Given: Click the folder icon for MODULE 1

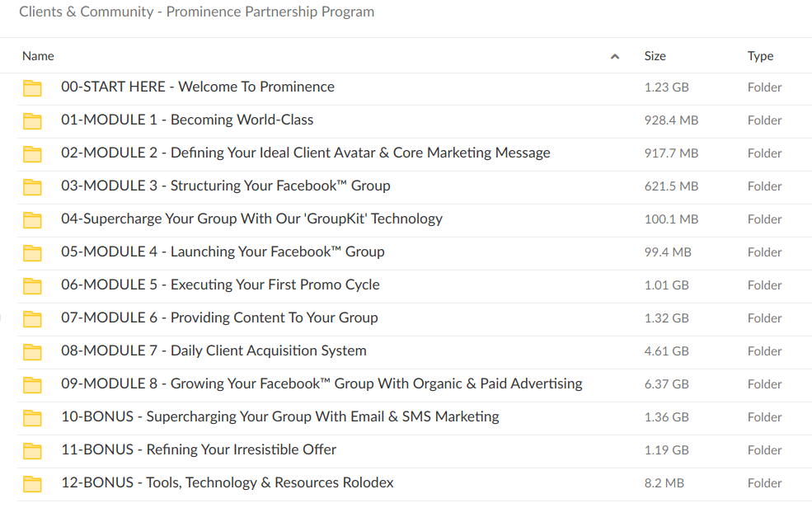Looking at the screenshot, I should coord(32,120).
